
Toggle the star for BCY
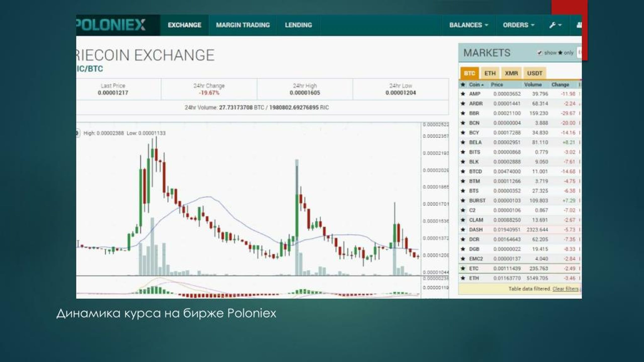(463, 133)
